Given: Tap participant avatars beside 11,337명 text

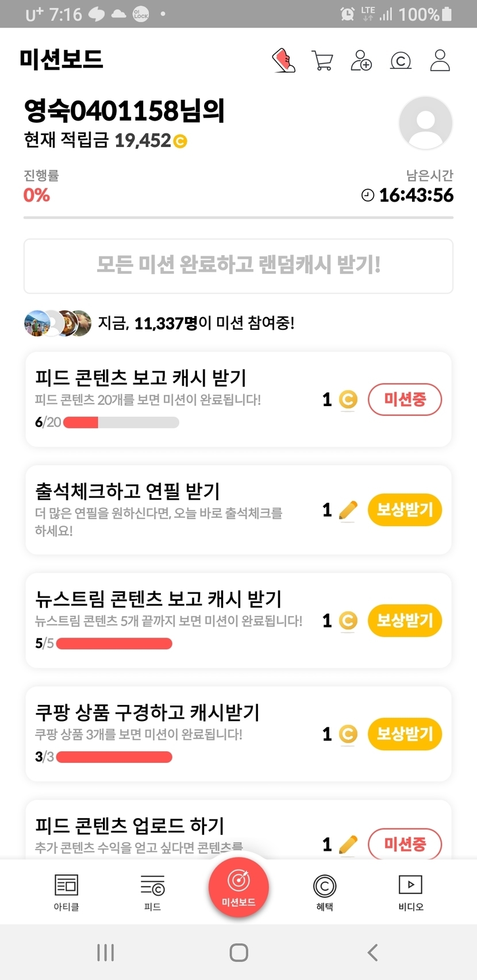Looking at the screenshot, I should pos(57,323).
